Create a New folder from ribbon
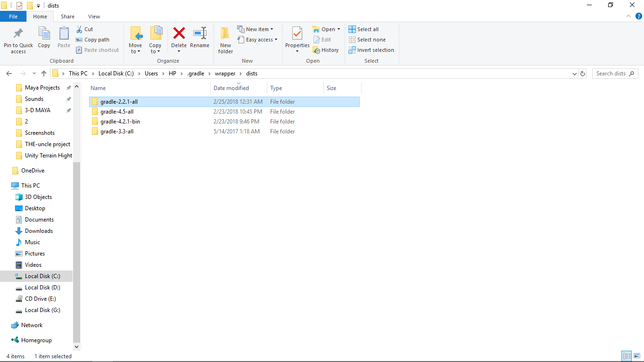644x362 pixels. (x=225, y=40)
